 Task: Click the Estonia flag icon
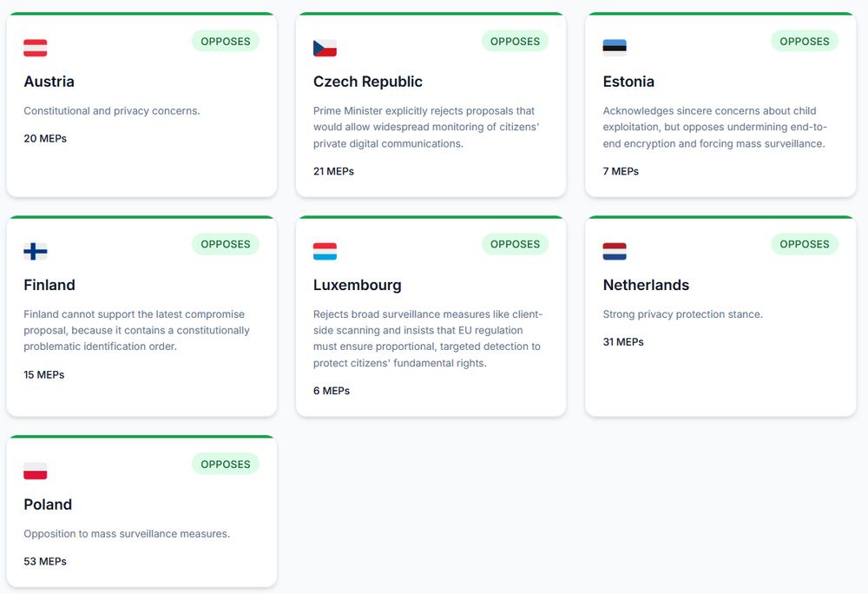pos(615,49)
